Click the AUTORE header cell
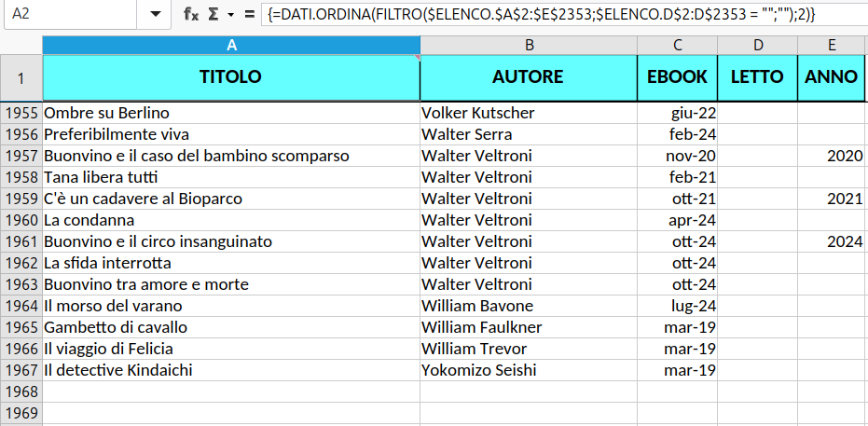 pos(529,77)
